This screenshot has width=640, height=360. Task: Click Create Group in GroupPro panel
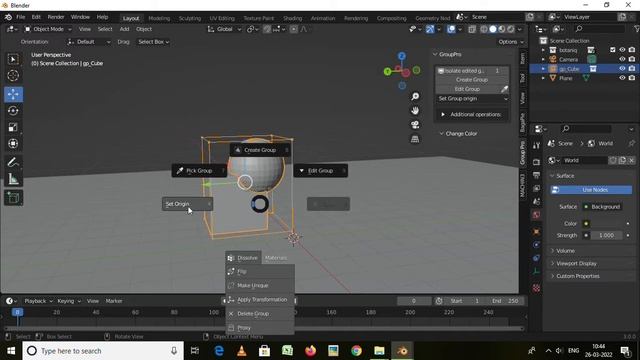tap(472, 80)
